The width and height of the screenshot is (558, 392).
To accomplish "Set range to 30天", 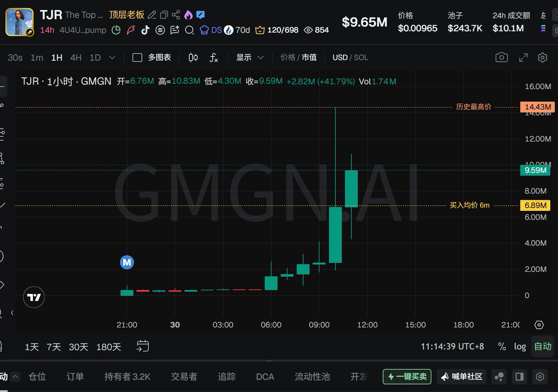I will [79, 347].
